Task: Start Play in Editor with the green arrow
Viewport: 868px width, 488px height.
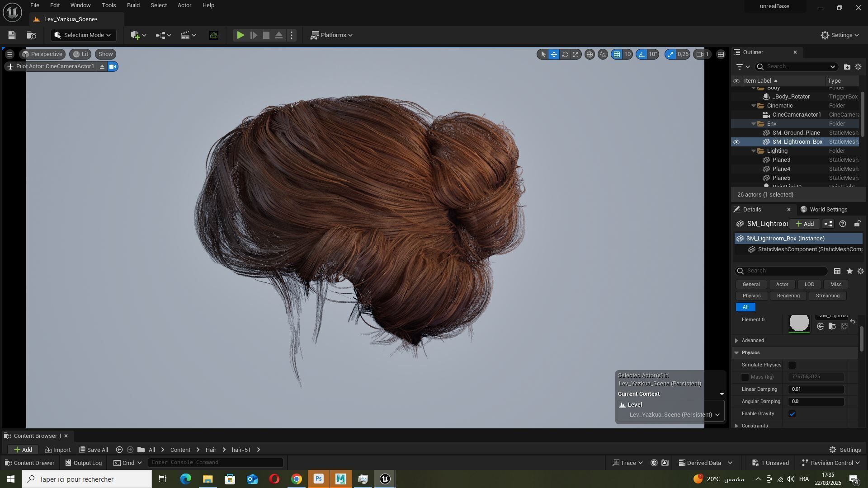Action: pyautogui.click(x=241, y=35)
